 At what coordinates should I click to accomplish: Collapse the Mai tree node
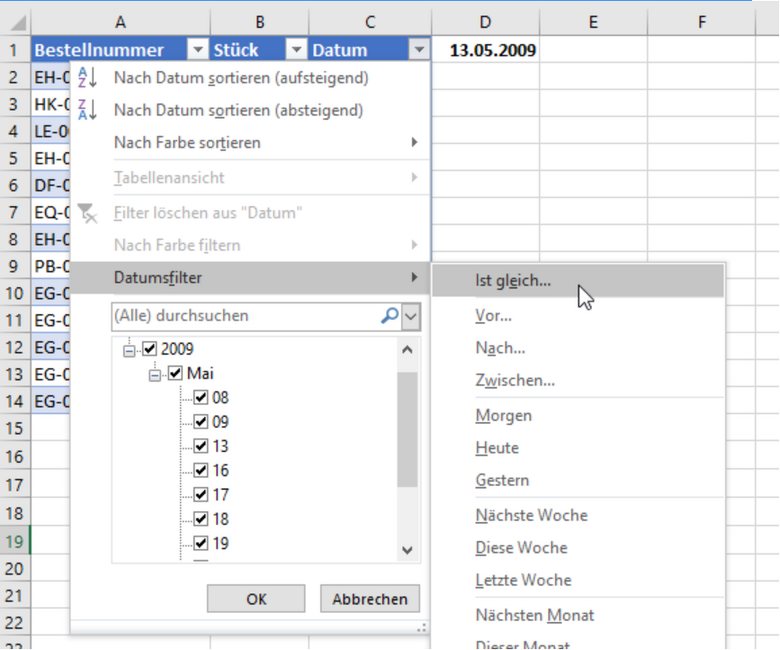154,373
